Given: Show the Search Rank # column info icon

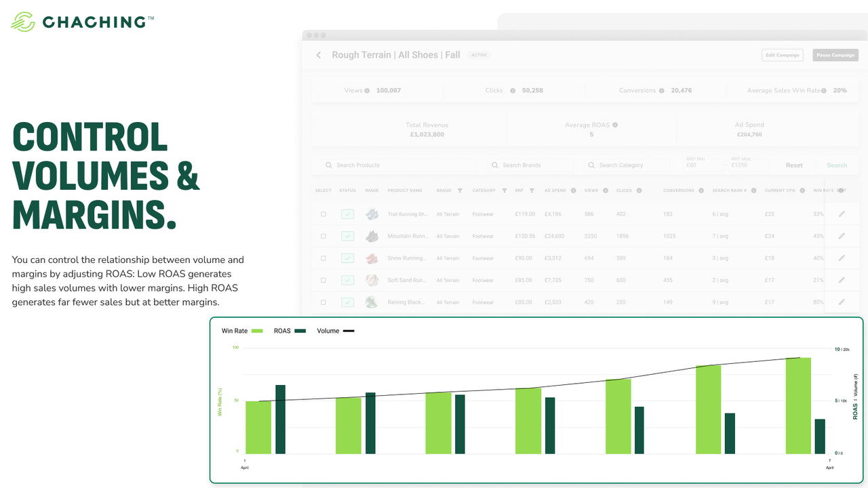Looking at the screenshot, I should pyautogui.click(x=754, y=190).
